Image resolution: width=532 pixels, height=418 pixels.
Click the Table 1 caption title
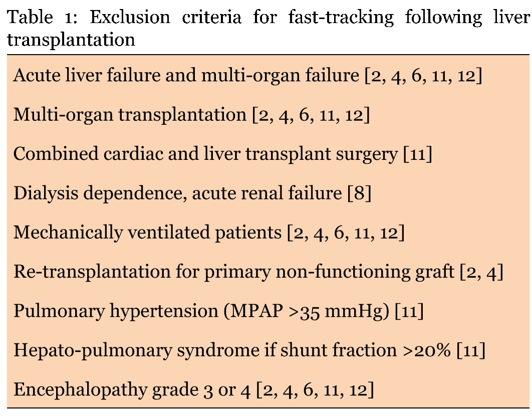268,28
